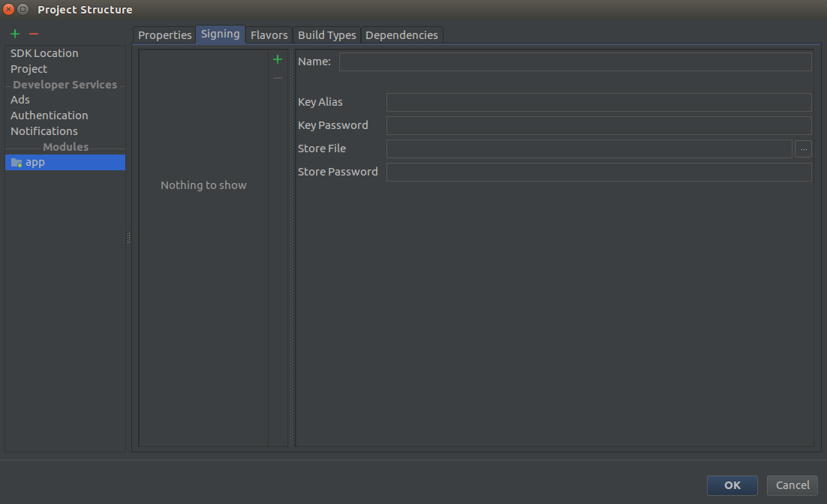Image resolution: width=827 pixels, height=504 pixels.
Task: Click the app module folder icon
Action: coord(17,163)
